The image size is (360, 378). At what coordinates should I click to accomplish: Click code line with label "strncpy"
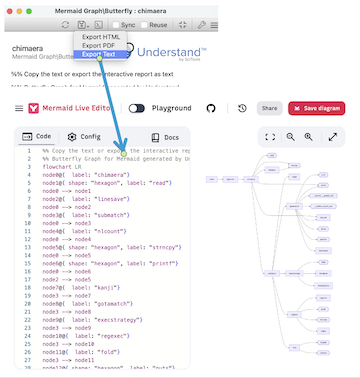[112, 247]
